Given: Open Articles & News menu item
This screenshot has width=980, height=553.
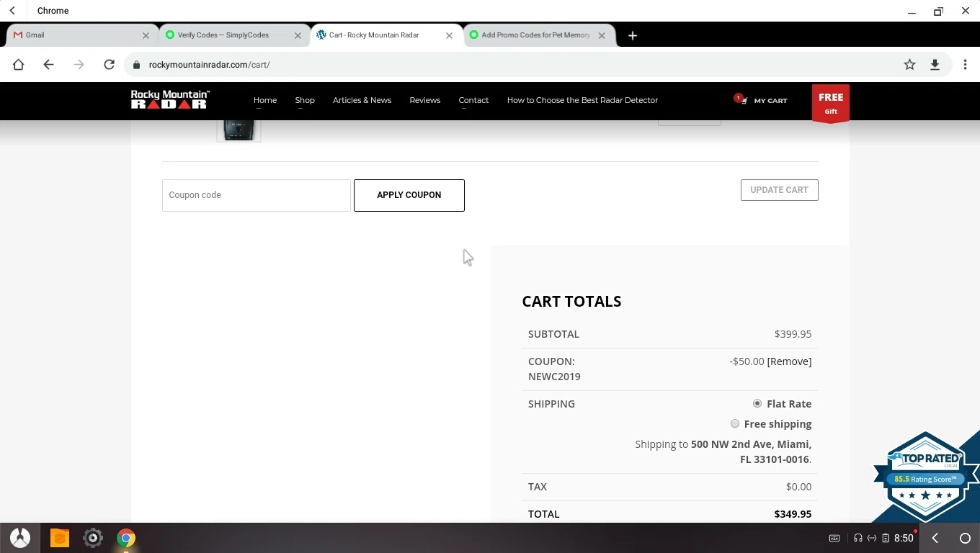Looking at the screenshot, I should (x=362, y=100).
